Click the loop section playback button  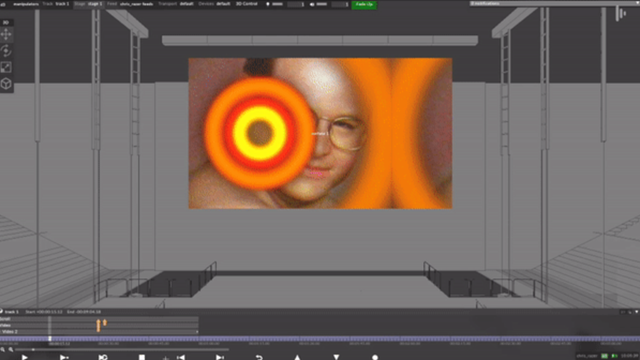point(103,358)
